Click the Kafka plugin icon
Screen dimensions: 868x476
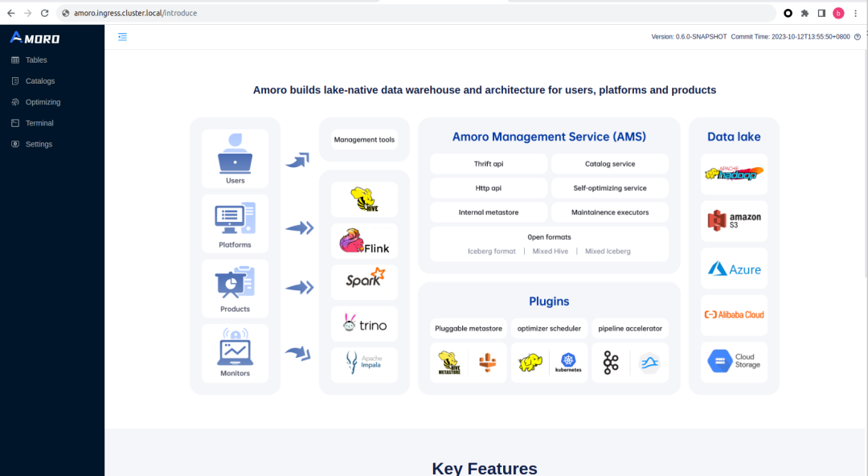[x=611, y=363]
